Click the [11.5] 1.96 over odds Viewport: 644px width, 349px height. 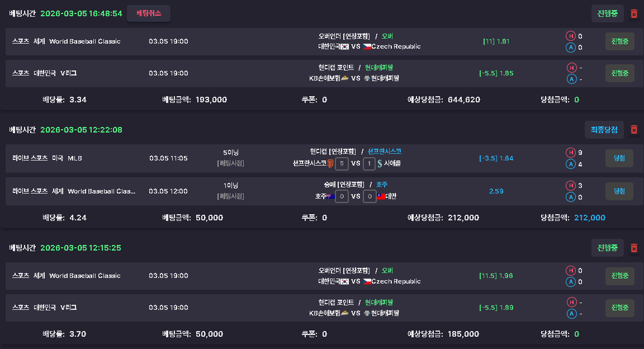click(x=496, y=276)
